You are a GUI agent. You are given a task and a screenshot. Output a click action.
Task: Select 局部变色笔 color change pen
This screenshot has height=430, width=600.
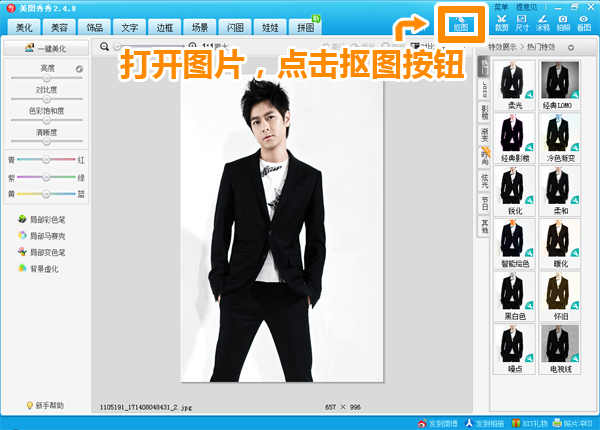(x=42, y=252)
